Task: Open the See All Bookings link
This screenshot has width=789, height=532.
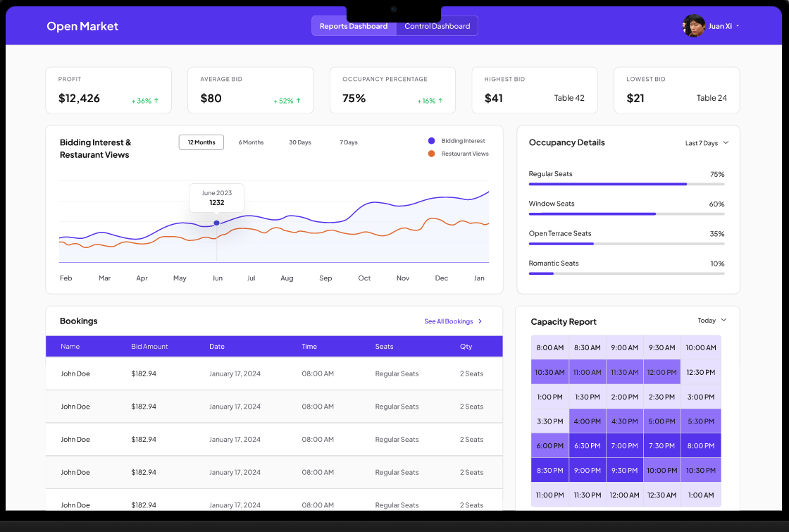Action: coord(449,321)
